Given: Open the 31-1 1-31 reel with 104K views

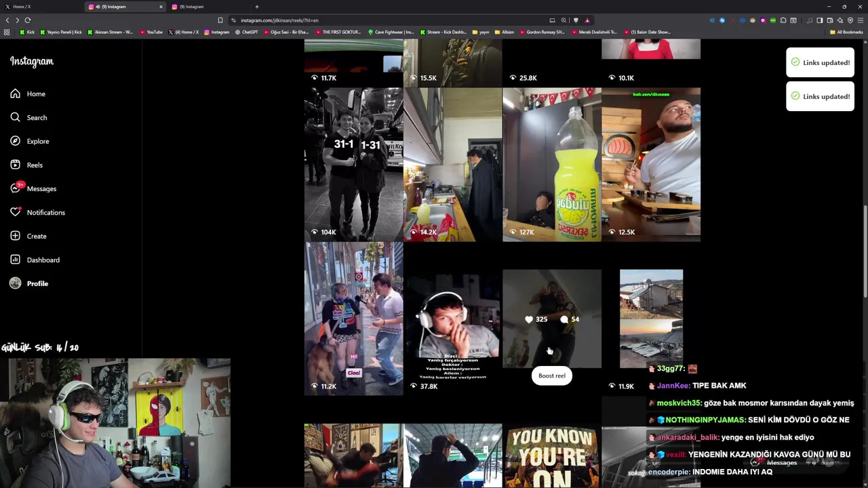Looking at the screenshot, I should point(353,165).
